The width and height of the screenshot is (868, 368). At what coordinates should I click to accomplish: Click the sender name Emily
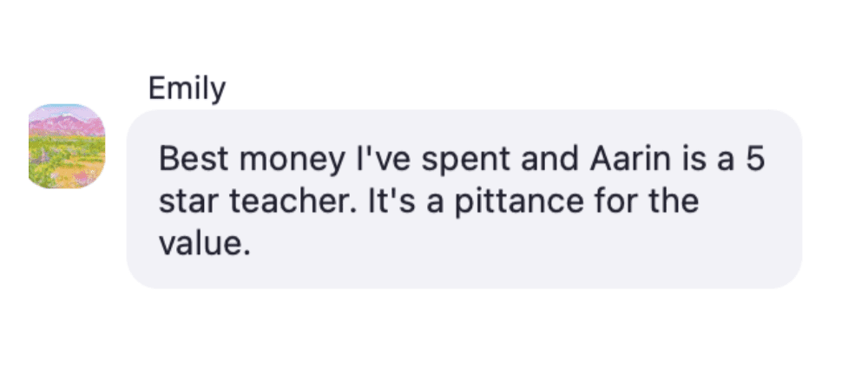187,88
